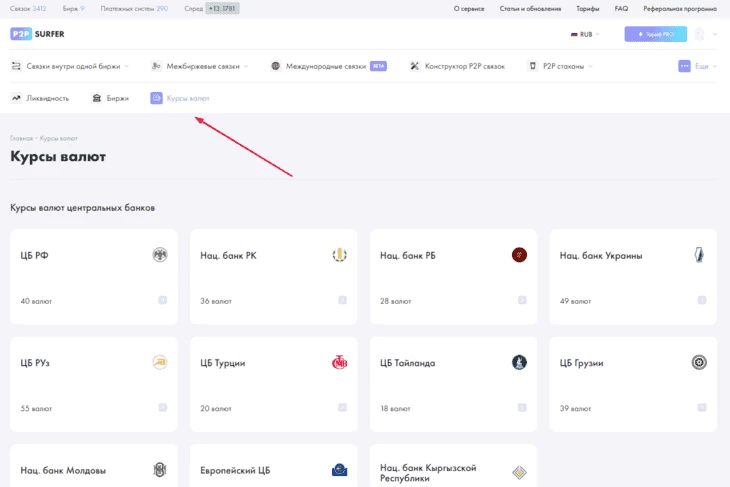Viewport: 730px width, 487px height.
Task: Click Главная breadcrumb link
Action: tap(21, 138)
